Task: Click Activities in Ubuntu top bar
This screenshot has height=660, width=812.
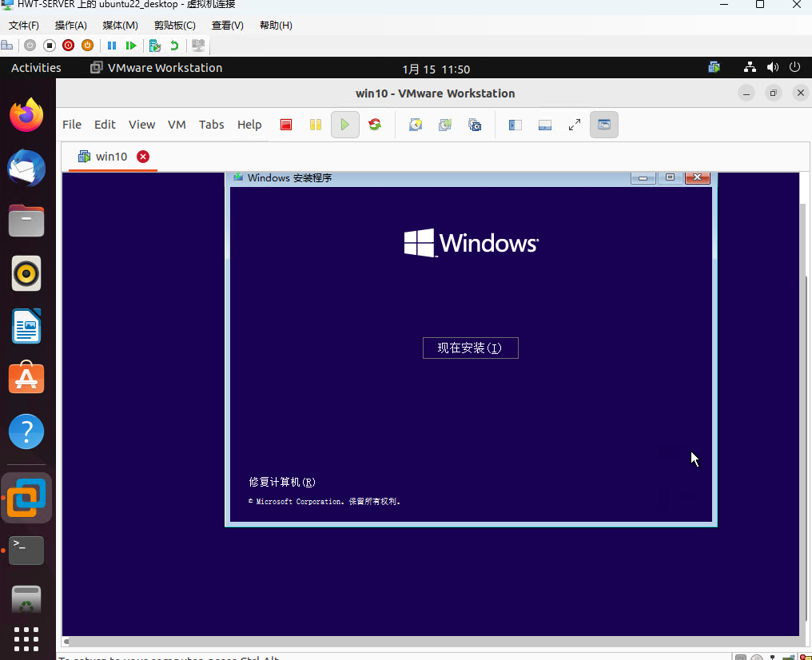Action: pos(36,68)
